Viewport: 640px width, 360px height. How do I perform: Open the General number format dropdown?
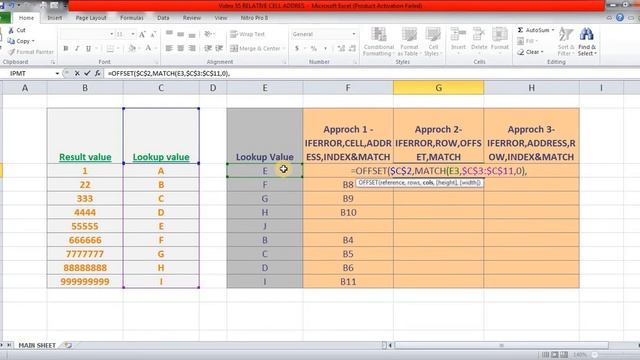(x=353, y=34)
